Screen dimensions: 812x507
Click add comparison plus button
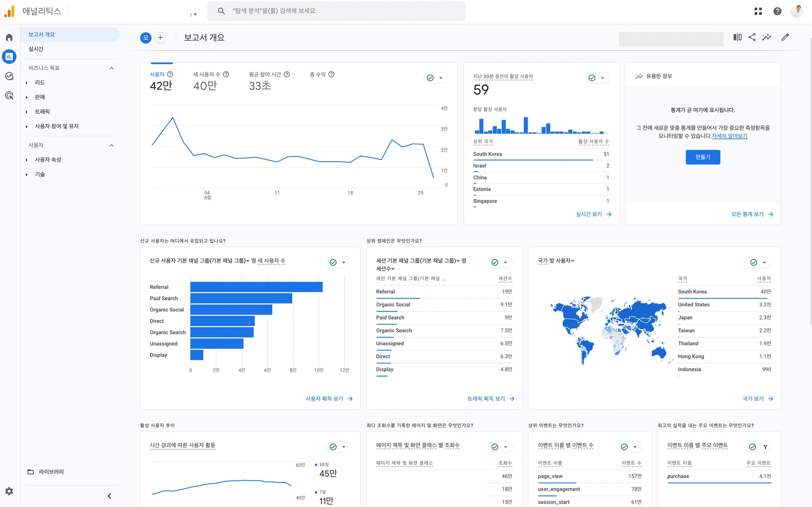(x=160, y=38)
